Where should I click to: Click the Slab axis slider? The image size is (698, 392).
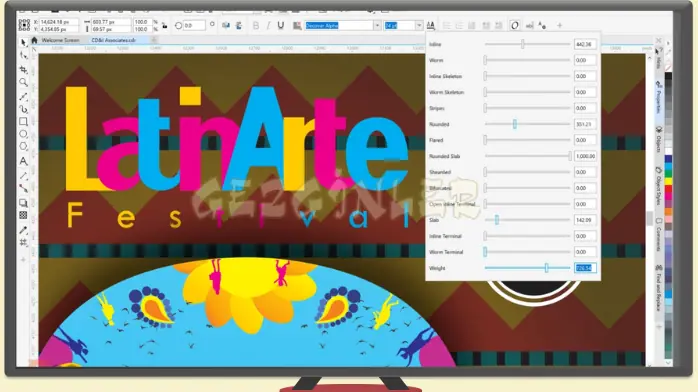pos(528,220)
